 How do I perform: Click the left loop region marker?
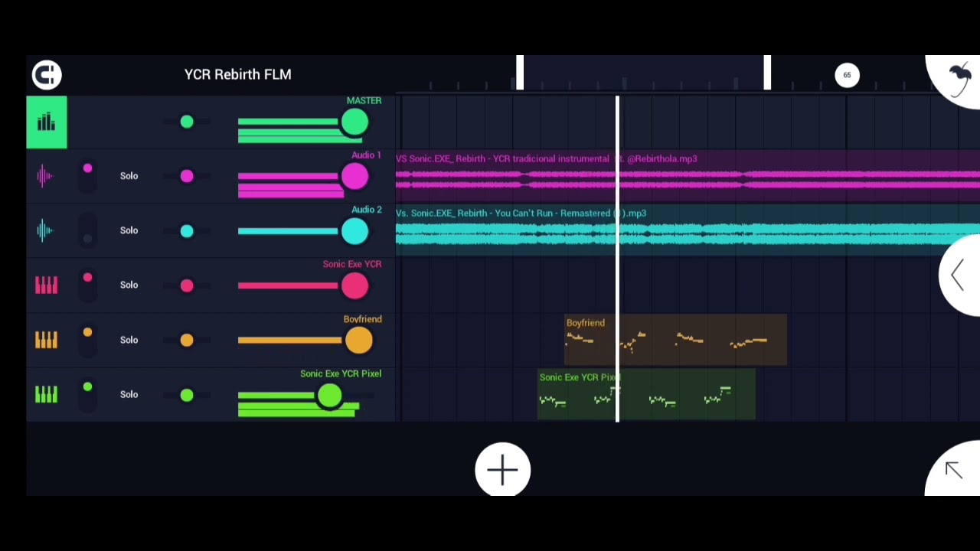(x=520, y=73)
